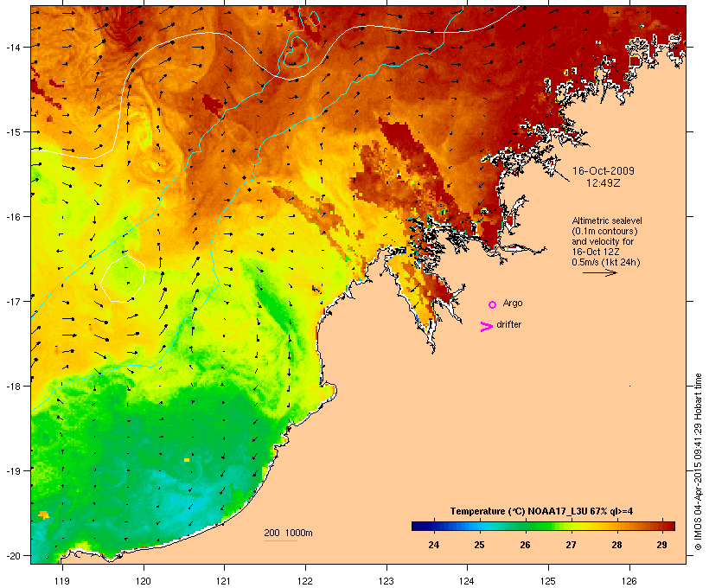Click the 123 longitude axis label
The height and width of the screenshot is (588, 709).
[386, 581]
